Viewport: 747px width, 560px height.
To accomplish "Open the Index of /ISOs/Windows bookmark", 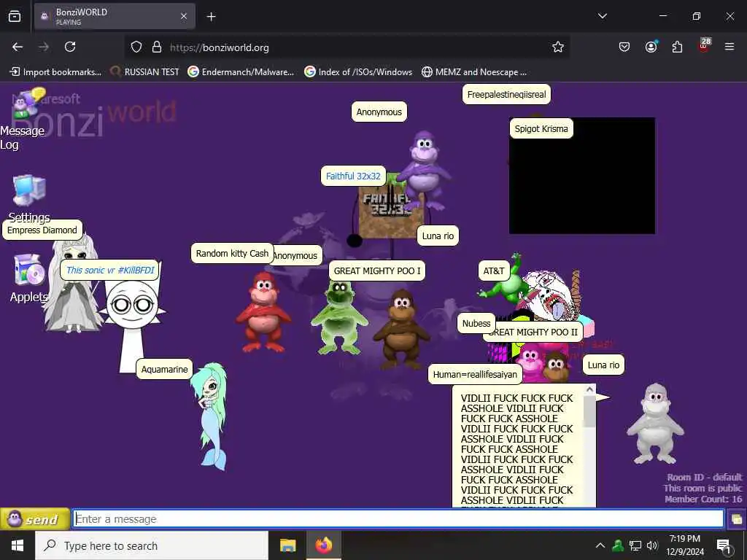I will pos(359,72).
